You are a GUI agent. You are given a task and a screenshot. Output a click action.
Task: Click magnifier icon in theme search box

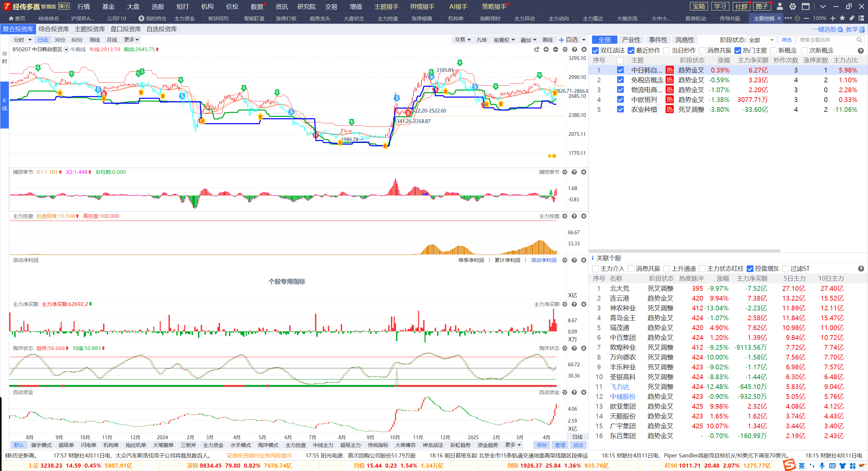[x=859, y=40]
